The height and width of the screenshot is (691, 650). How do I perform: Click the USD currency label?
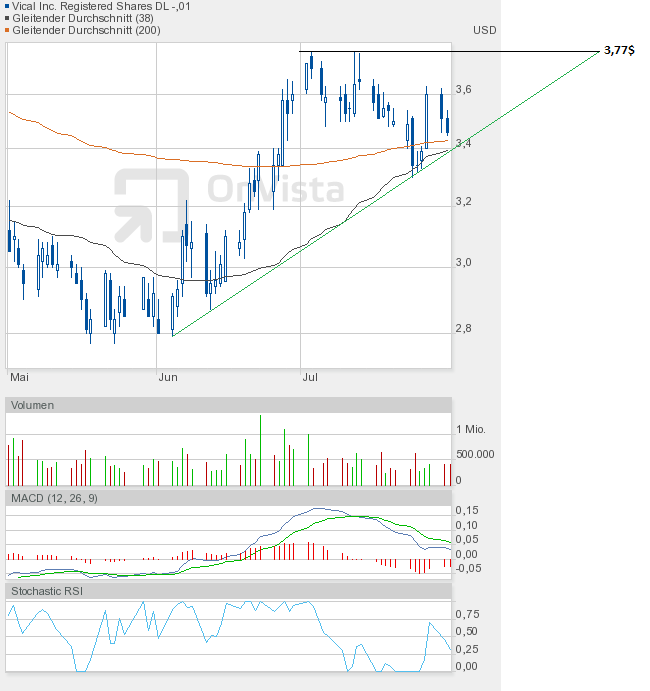[485, 30]
